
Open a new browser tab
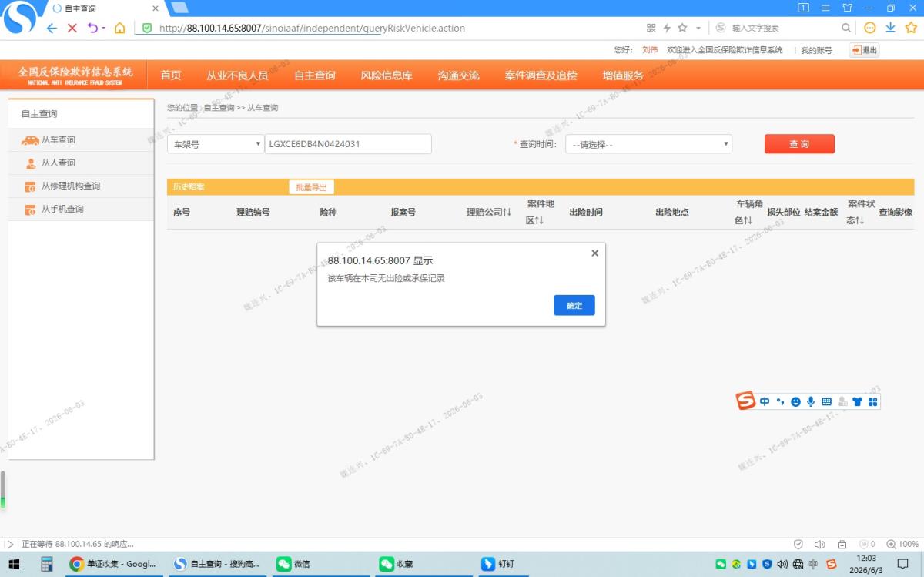click(179, 8)
